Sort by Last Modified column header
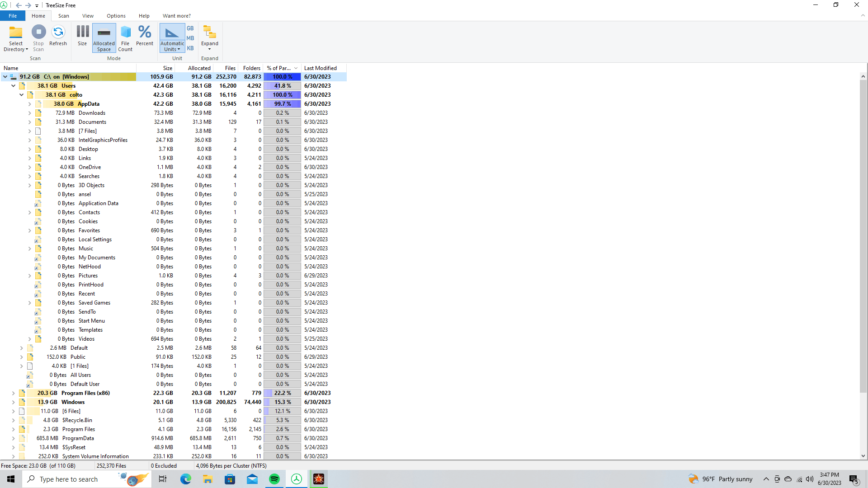 pyautogui.click(x=320, y=68)
